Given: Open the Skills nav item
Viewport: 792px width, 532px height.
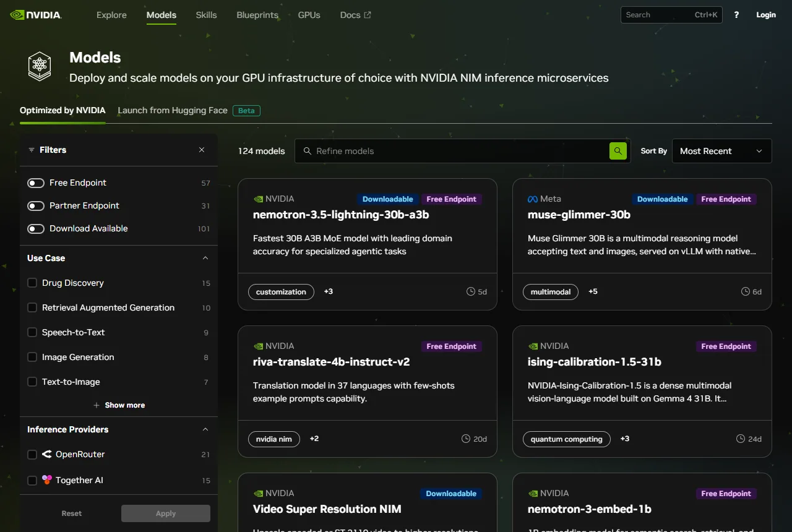Looking at the screenshot, I should pos(206,15).
